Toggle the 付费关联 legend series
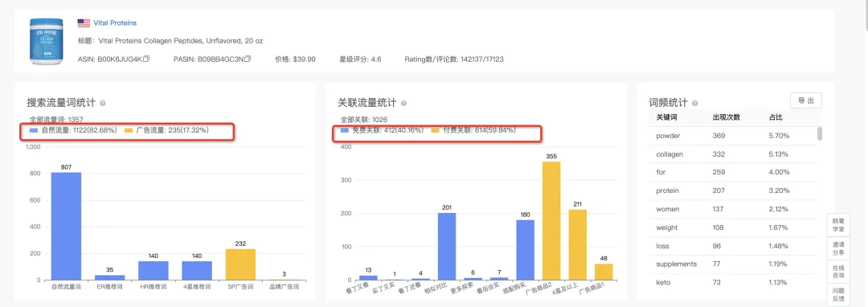The width and height of the screenshot is (868, 307). [473, 130]
